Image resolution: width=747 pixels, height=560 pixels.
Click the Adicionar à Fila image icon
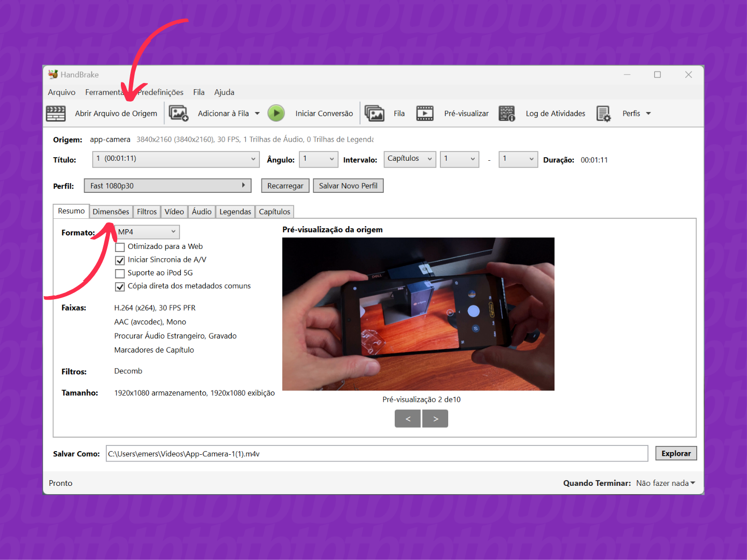click(x=178, y=114)
